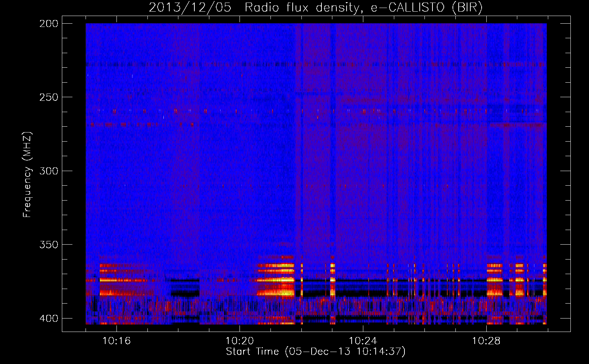Click the 200 frequency tick label
The height and width of the screenshot is (364, 589).
click(x=49, y=24)
